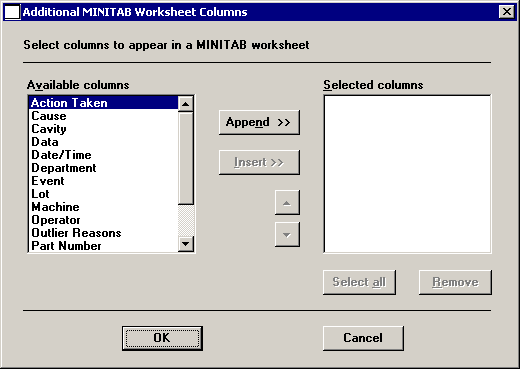This screenshot has height=369, width=520.
Task: Choose Cavity from Available columns
Action: [x=104, y=129]
